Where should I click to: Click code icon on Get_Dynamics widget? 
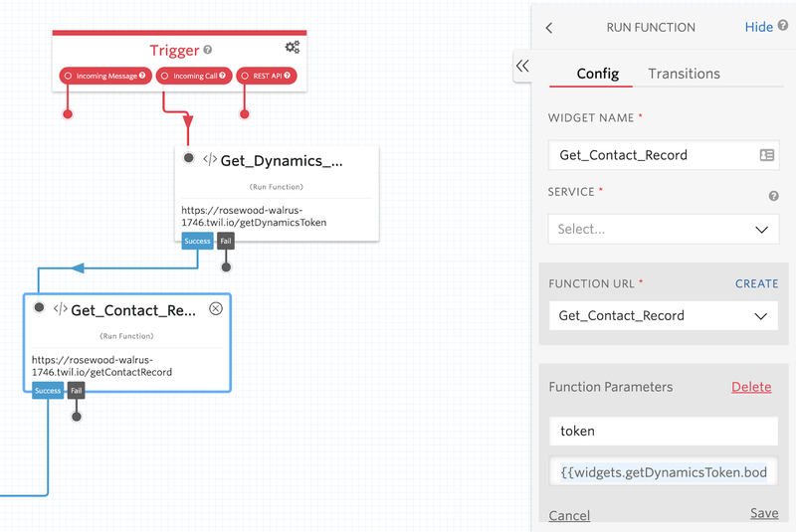click(x=210, y=160)
